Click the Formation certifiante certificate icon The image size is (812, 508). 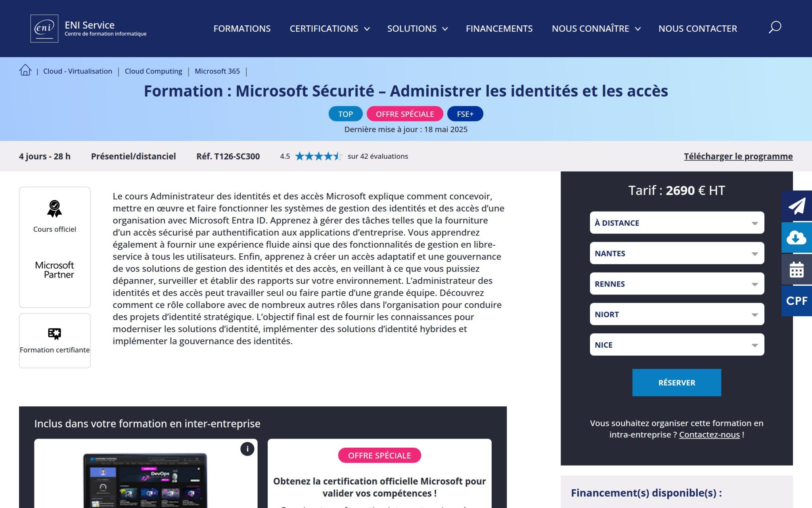(x=55, y=334)
